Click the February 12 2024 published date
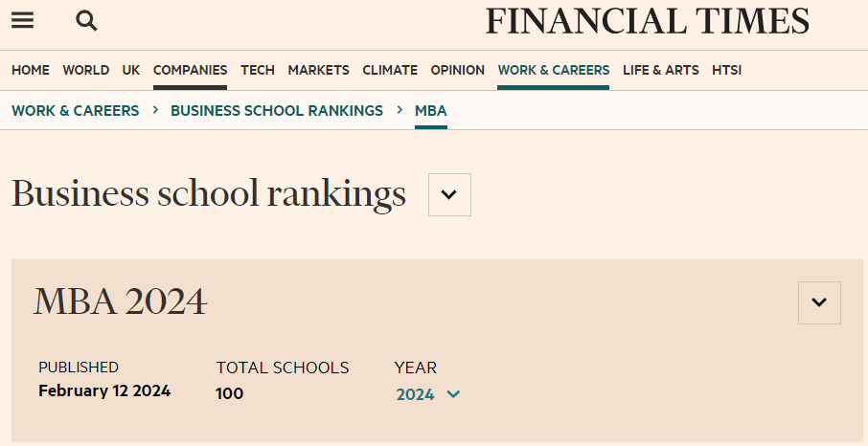Image resolution: width=868 pixels, height=446 pixels. pos(104,390)
